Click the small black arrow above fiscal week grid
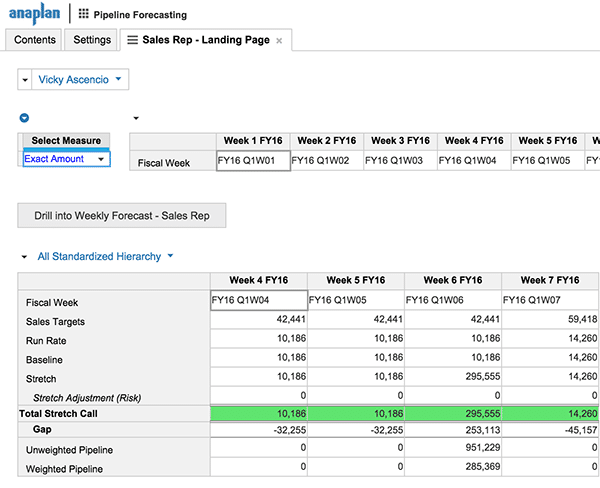This screenshot has width=600, height=488. click(136, 118)
